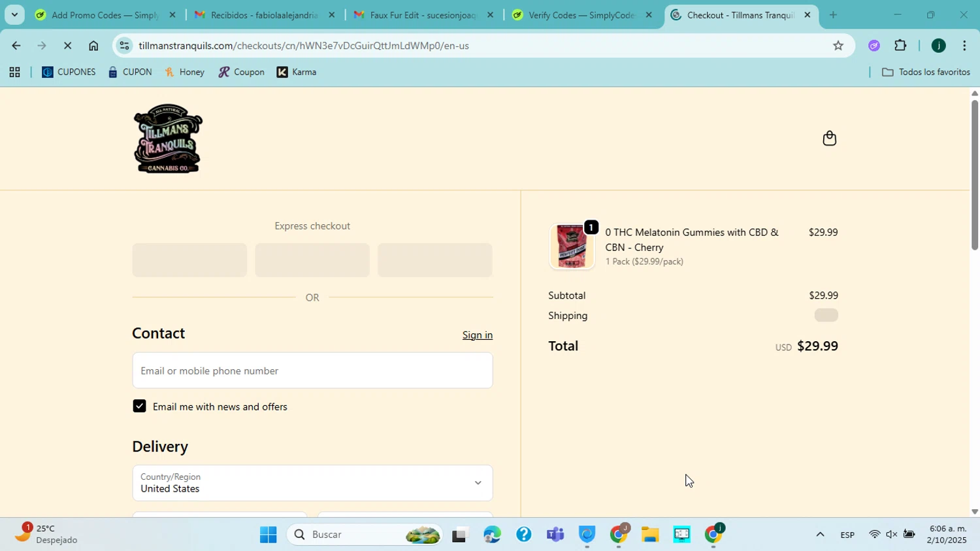This screenshot has width=980, height=551.
Task: Open a new browser tab
Action: click(833, 14)
